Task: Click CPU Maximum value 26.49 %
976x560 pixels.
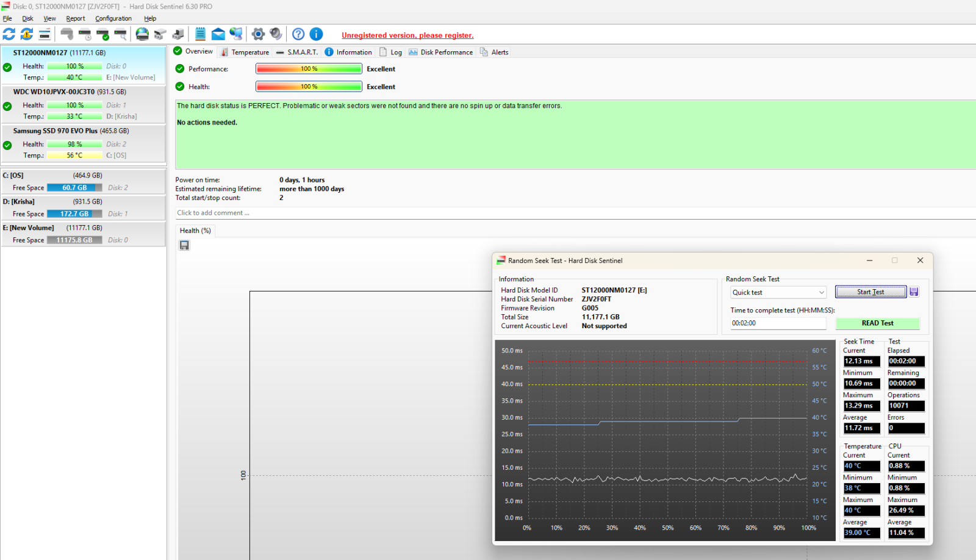Action: click(906, 511)
